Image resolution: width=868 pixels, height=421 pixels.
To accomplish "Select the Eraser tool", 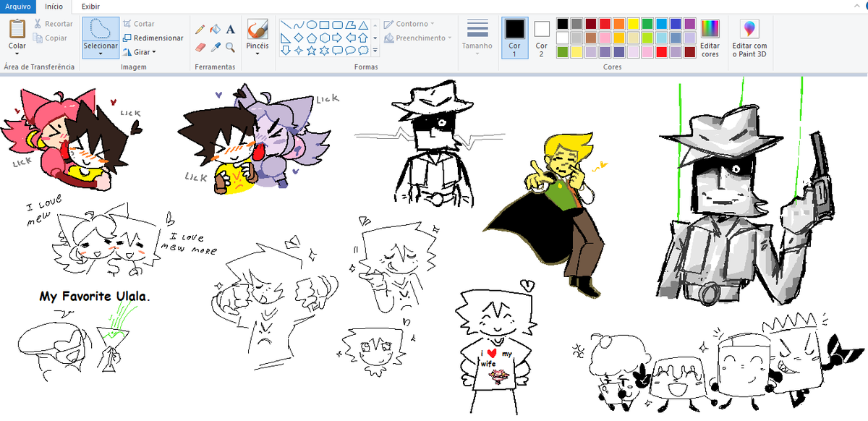I will 201,47.
